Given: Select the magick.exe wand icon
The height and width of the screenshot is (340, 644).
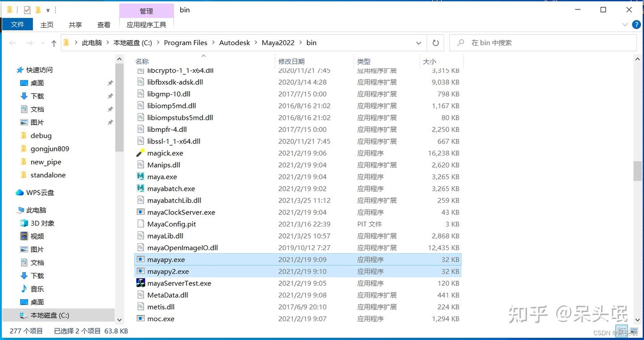Looking at the screenshot, I should 140,153.
